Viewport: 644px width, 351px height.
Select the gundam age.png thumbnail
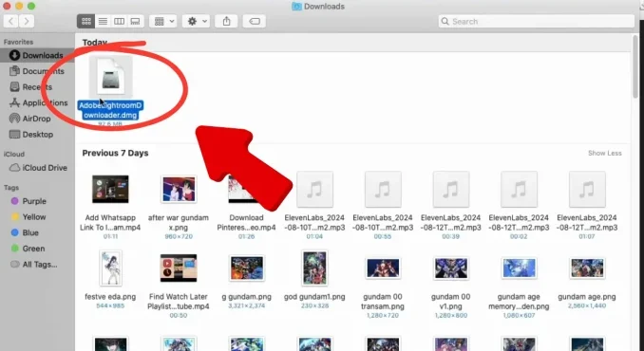click(x=587, y=268)
